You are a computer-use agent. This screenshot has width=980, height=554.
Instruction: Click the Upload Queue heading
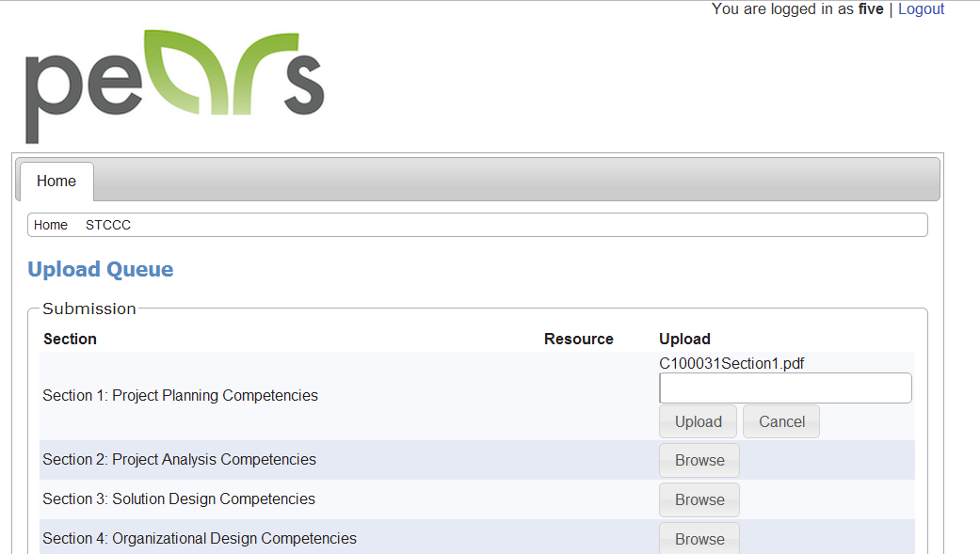tap(101, 270)
